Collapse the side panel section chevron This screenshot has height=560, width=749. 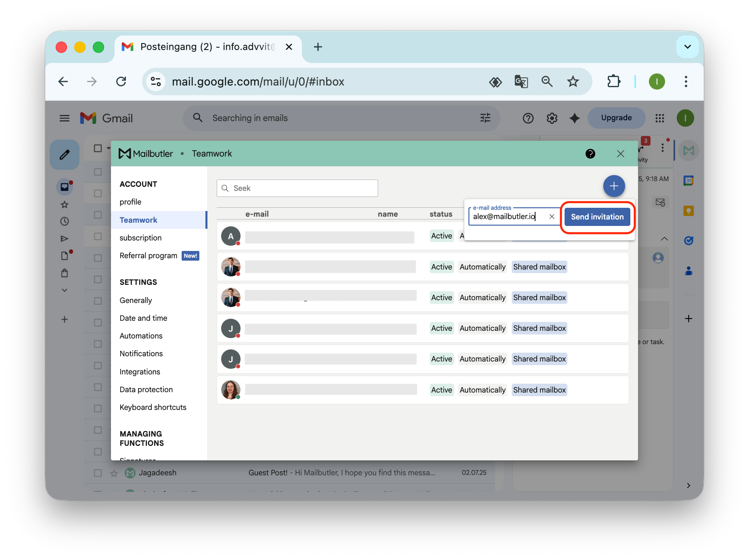[x=664, y=238]
